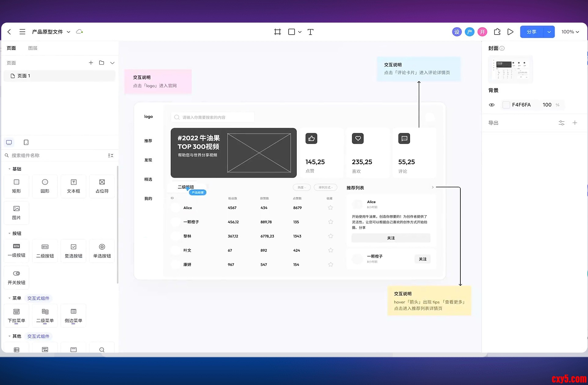Select the Checkbox (复选按钮) component

click(x=73, y=251)
